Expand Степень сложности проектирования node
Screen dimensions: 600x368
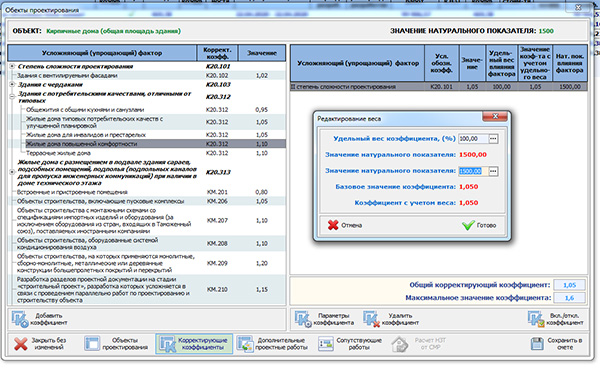(12, 67)
